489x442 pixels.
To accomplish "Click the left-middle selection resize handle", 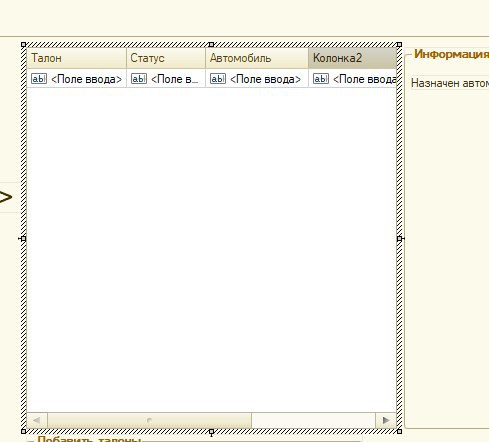I will coord(23,239).
